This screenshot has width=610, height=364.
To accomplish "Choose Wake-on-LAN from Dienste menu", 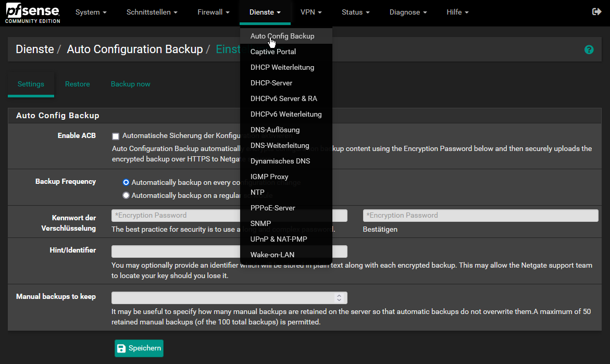I will (x=286, y=255).
